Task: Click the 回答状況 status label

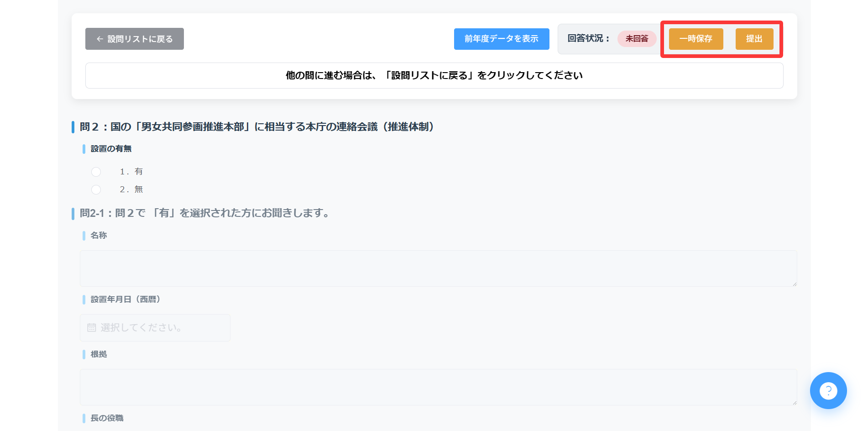Action: (588, 38)
